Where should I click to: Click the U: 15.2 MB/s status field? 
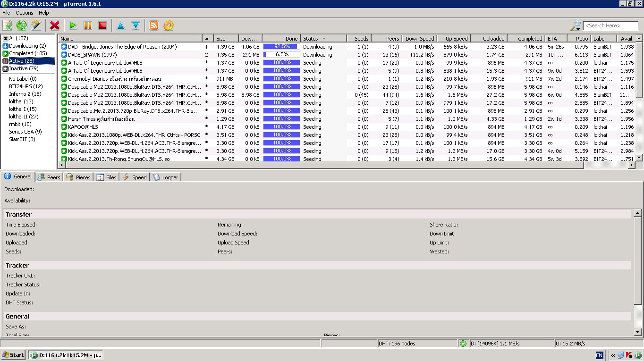tap(598, 344)
